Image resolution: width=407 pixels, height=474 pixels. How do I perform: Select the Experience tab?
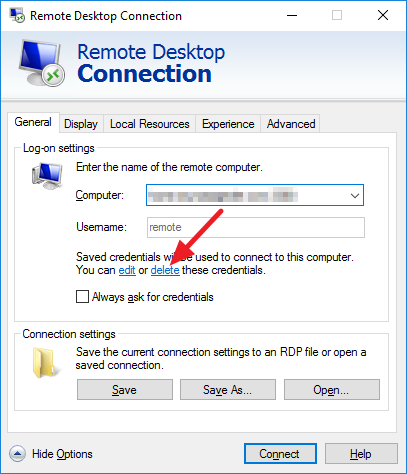click(x=228, y=124)
